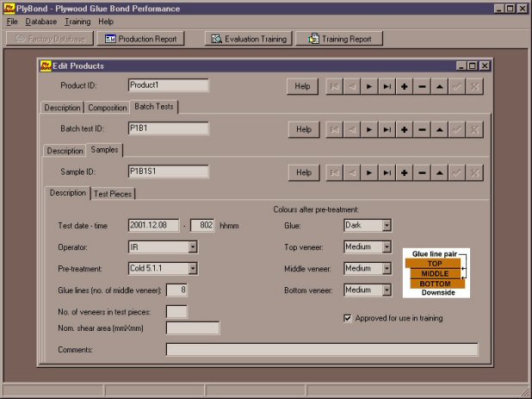Click previous-record icon in Sample ID row
This screenshot has height=399, width=532.
pyautogui.click(x=352, y=173)
